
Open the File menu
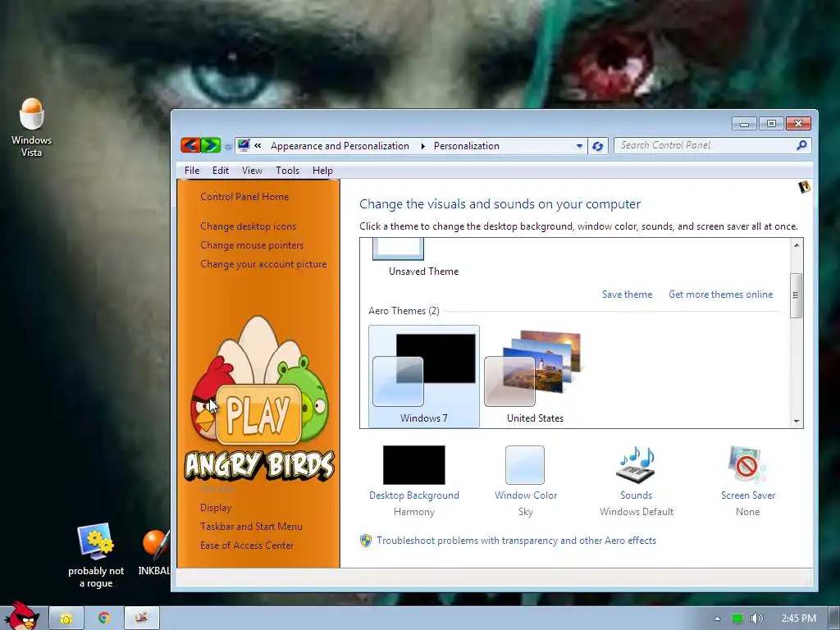point(192,171)
